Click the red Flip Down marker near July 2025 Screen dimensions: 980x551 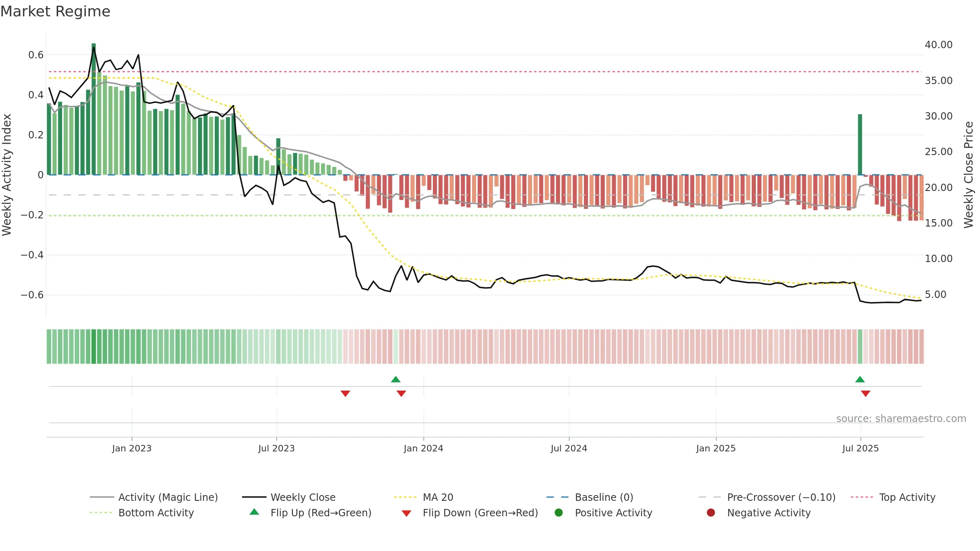tap(866, 393)
